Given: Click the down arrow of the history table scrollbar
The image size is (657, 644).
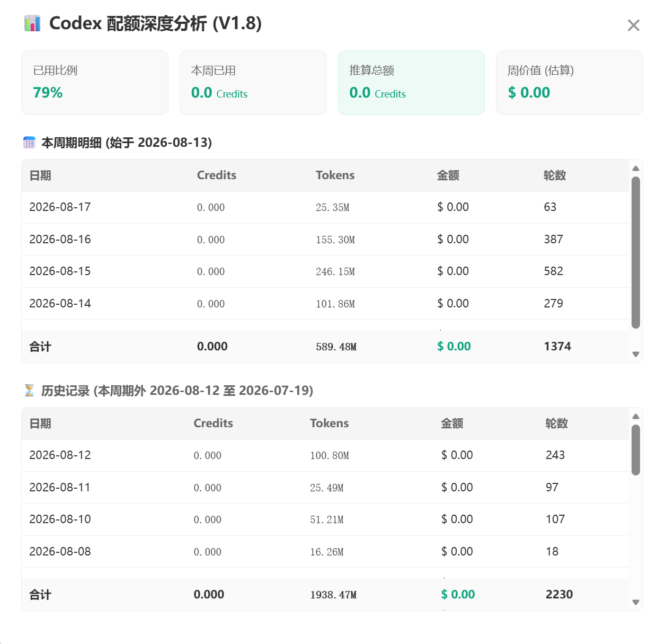Looking at the screenshot, I should [636, 602].
